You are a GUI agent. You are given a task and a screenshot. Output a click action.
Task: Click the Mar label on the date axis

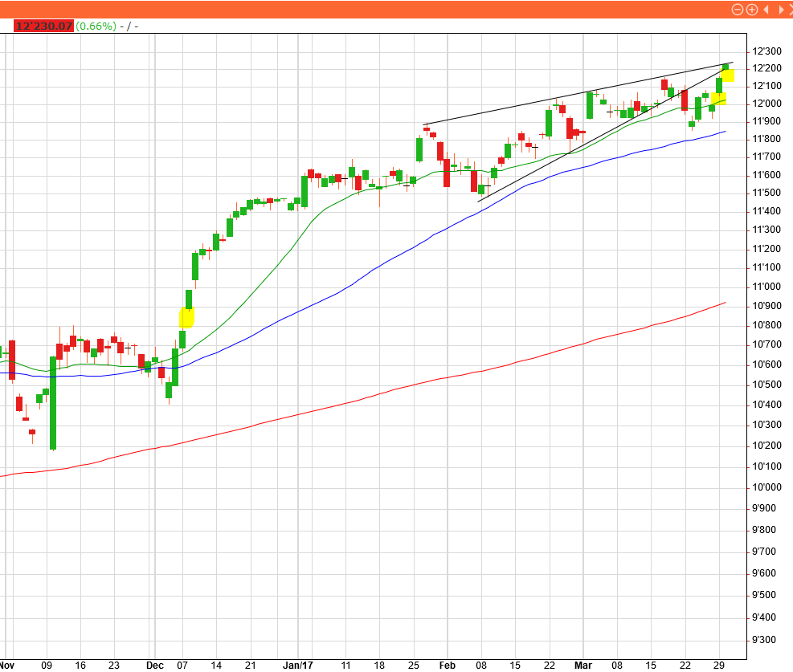tap(583, 666)
